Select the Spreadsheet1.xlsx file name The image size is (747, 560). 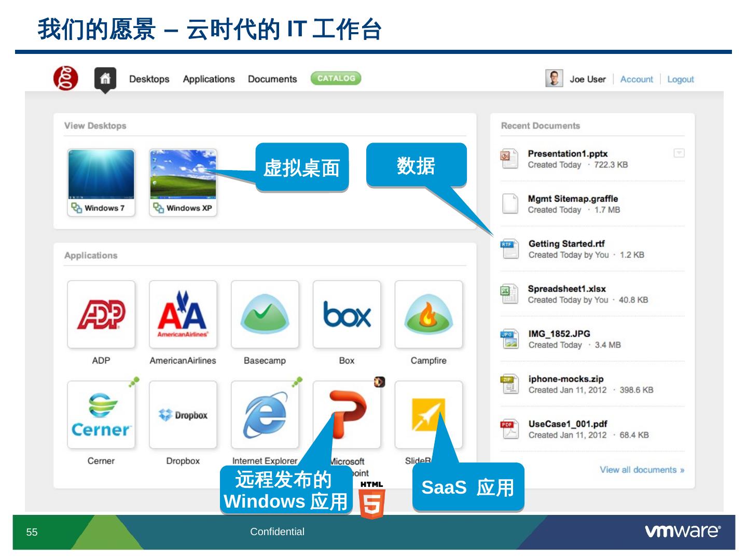tap(567, 289)
